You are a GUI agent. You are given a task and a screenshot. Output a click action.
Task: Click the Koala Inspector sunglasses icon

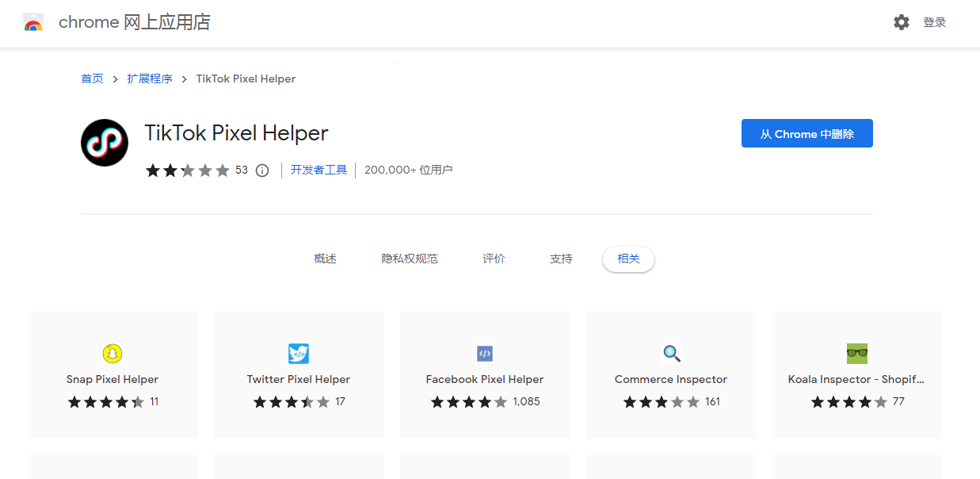pyautogui.click(x=857, y=354)
